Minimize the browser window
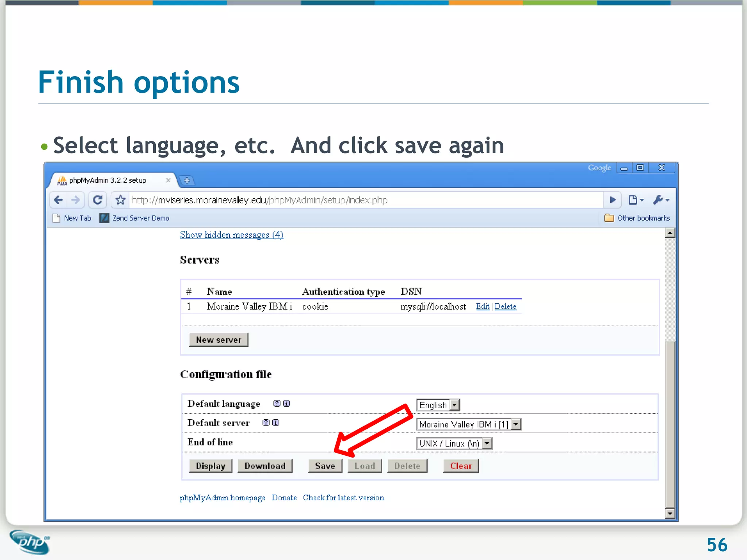 624,168
